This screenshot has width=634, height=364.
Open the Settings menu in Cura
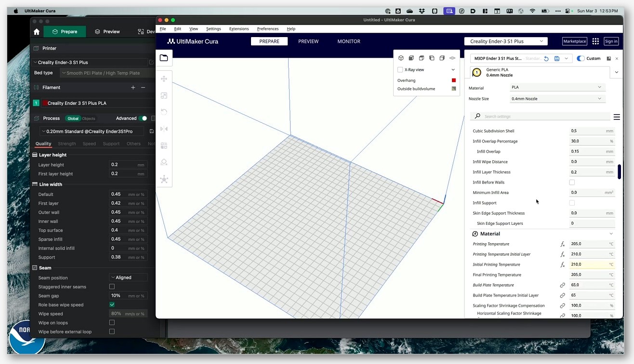(213, 29)
